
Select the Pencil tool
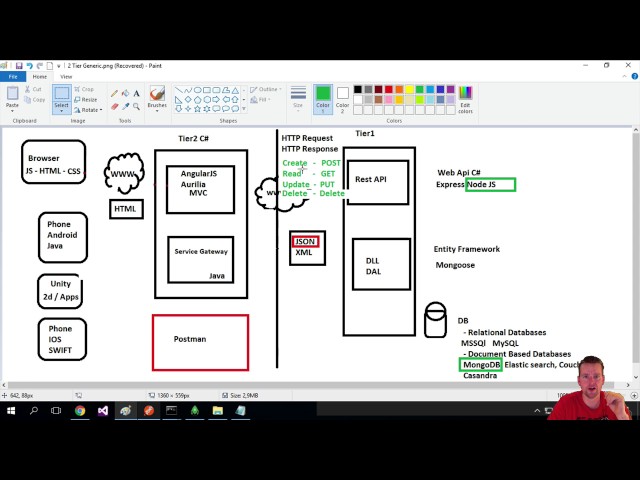point(115,93)
